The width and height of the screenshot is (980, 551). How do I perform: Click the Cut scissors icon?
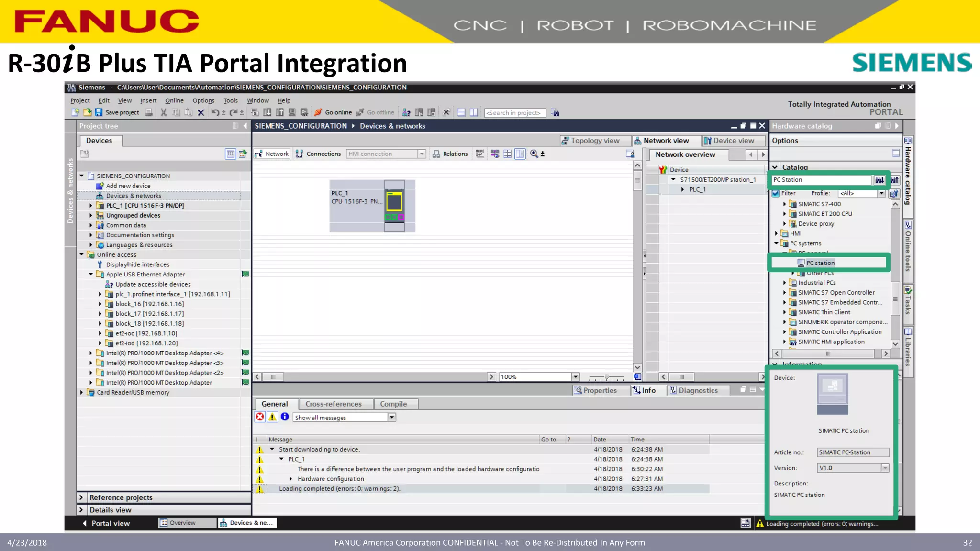(x=164, y=112)
